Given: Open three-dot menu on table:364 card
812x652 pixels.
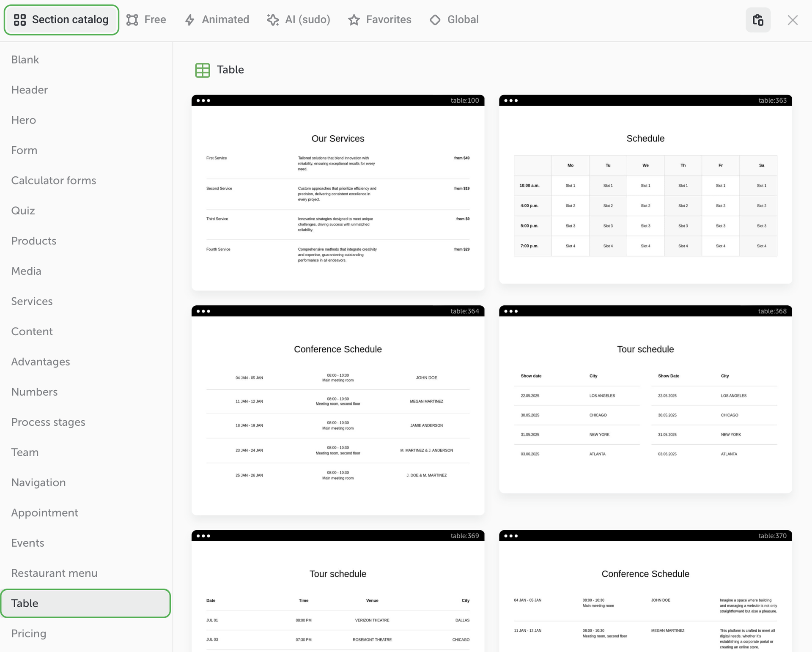Looking at the screenshot, I should pyautogui.click(x=203, y=311).
